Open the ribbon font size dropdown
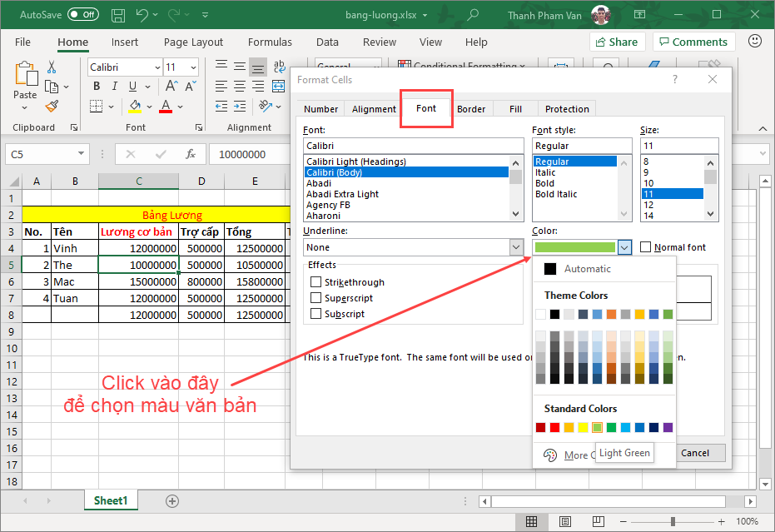The image size is (775, 532). pos(193,67)
